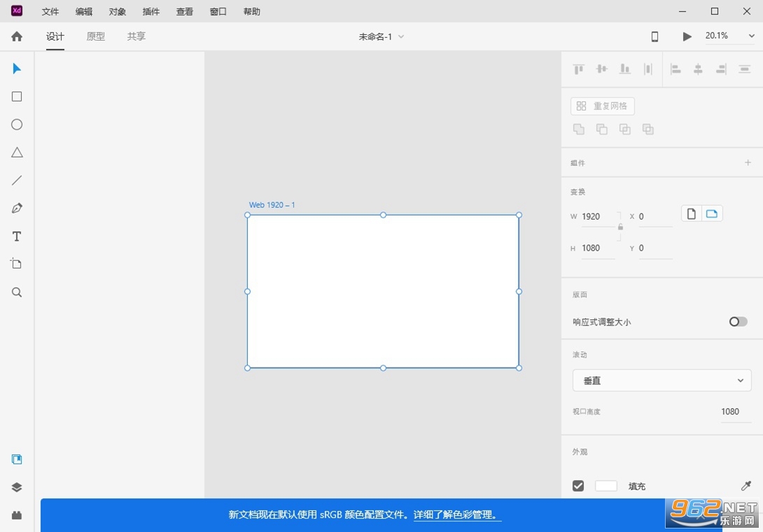
Task: Switch to the 原型 tab
Action: (x=95, y=36)
